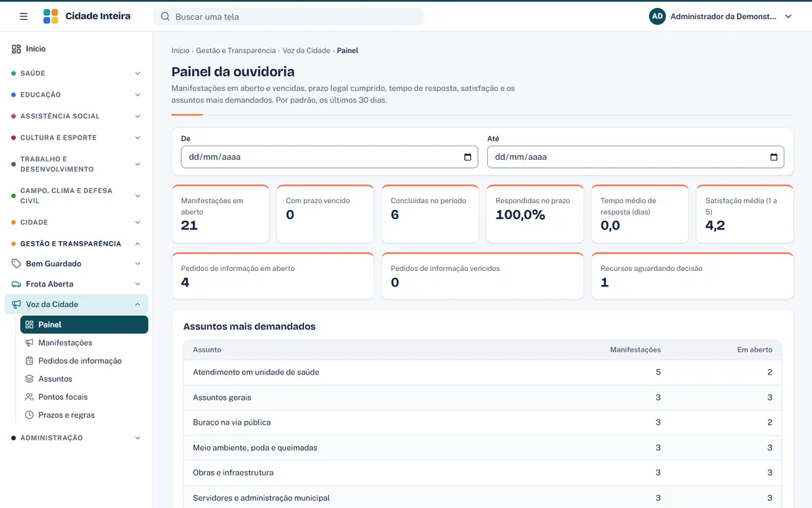Click 'Obras e infraestrutura' row

(x=482, y=473)
